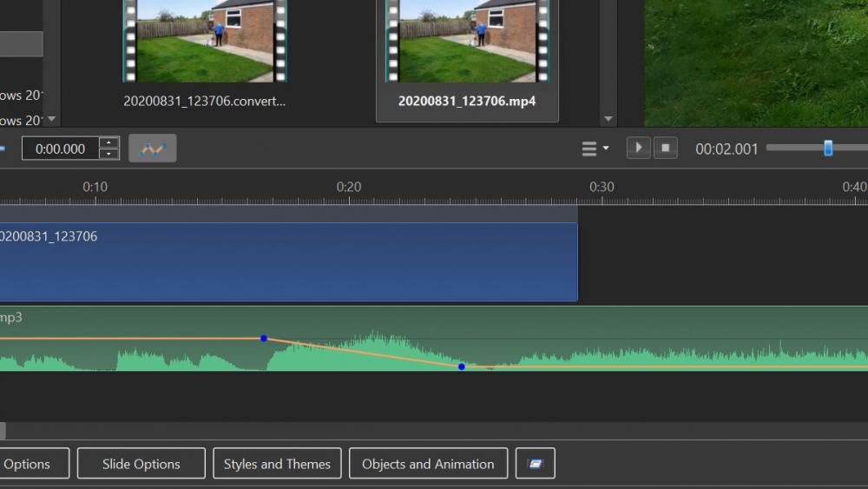Click the first blue envelope keypoint on audio track
868x489 pixels.
coord(264,338)
